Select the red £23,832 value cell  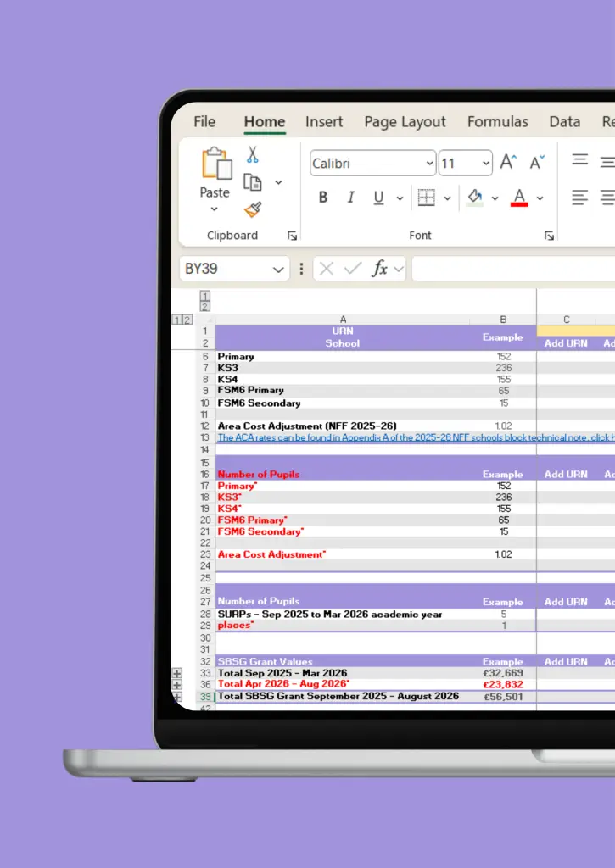[503, 684]
